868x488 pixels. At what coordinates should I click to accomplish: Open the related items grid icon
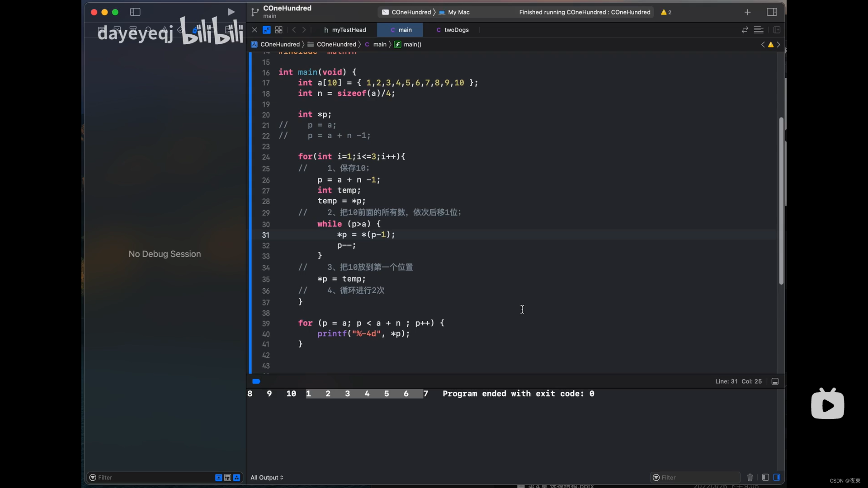pyautogui.click(x=279, y=30)
